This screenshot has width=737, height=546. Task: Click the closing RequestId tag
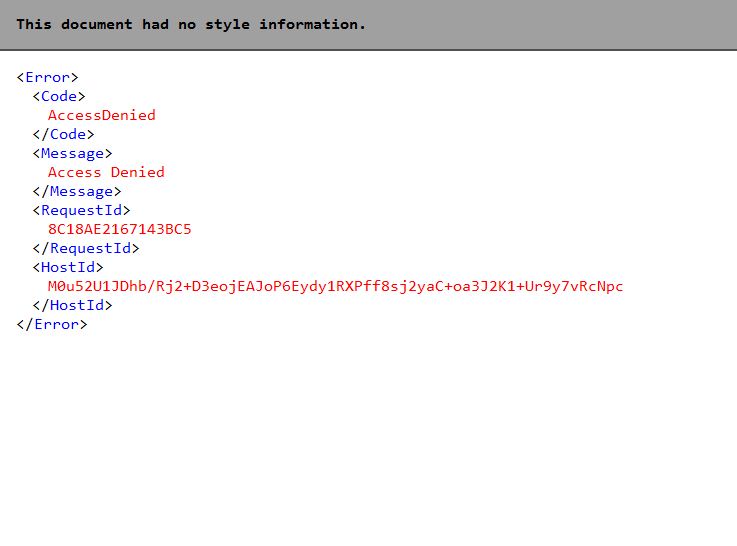coord(86,249)
